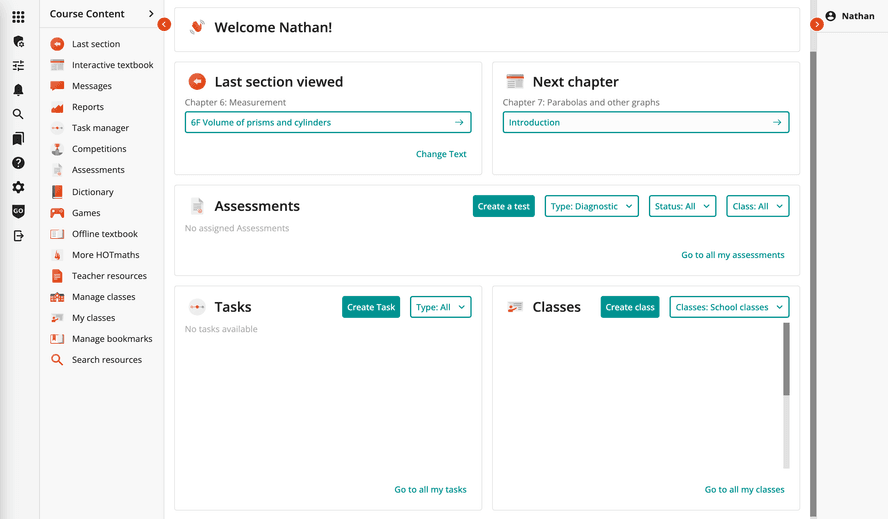Screen dimensions: 888x519
Task: Click the Create a test button
Action: (x=503, y=206)
